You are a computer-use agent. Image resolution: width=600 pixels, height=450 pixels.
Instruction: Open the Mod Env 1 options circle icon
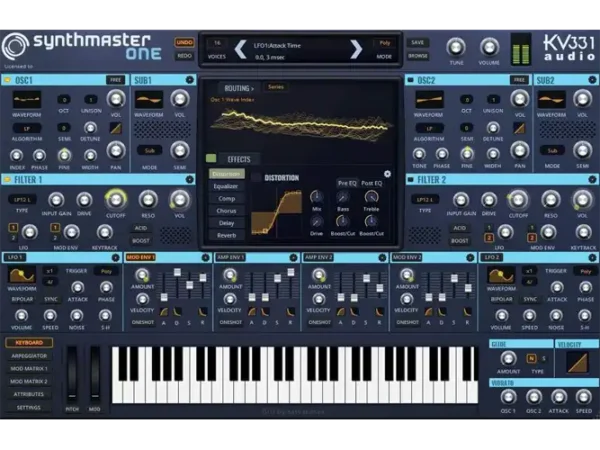(x=205, y=258)
